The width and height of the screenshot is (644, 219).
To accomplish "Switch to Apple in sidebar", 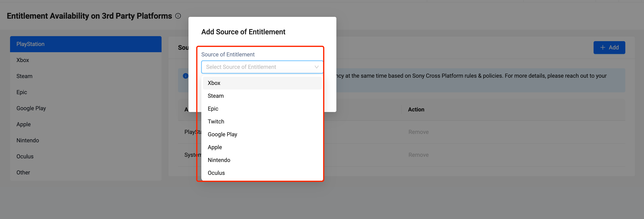I will 86,124.
